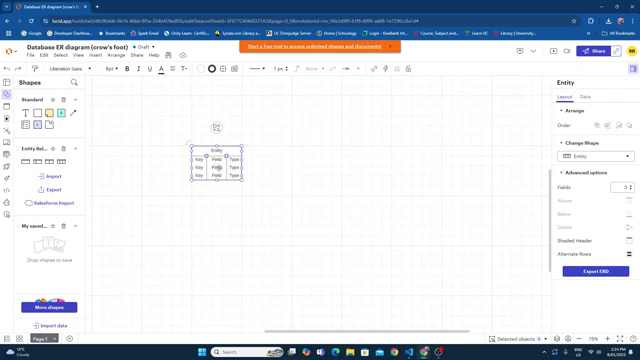Open the line style dropdown
The width and height of the screenshot is (640, 360).
coord(257,69)
